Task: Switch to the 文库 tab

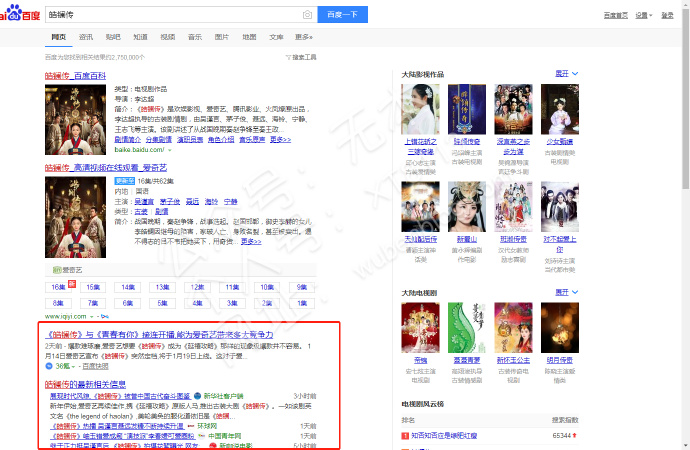Action: 276,37
